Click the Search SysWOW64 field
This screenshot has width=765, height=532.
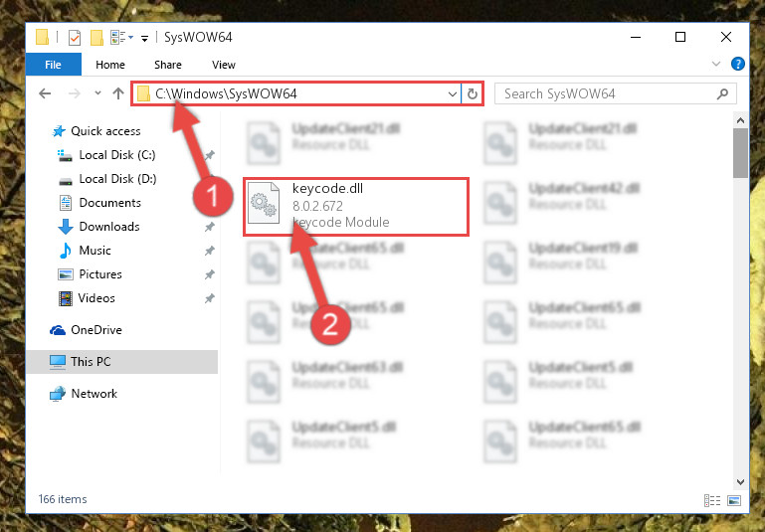tap(615, 93)
